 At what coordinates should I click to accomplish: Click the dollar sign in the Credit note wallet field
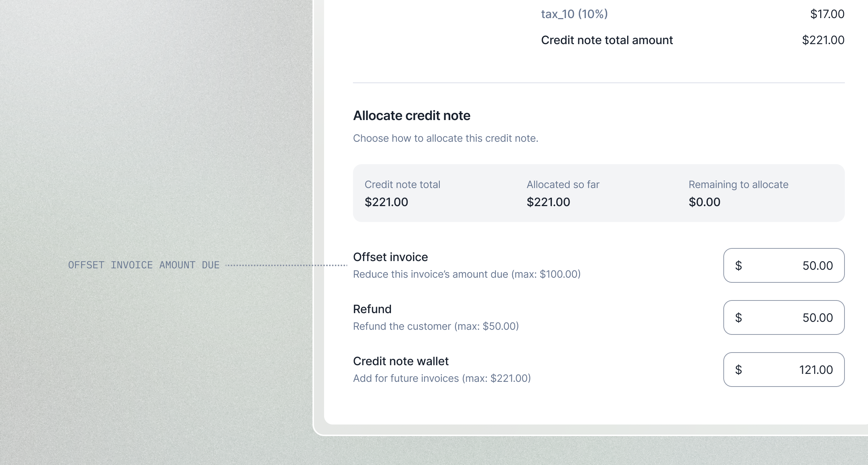739,370
